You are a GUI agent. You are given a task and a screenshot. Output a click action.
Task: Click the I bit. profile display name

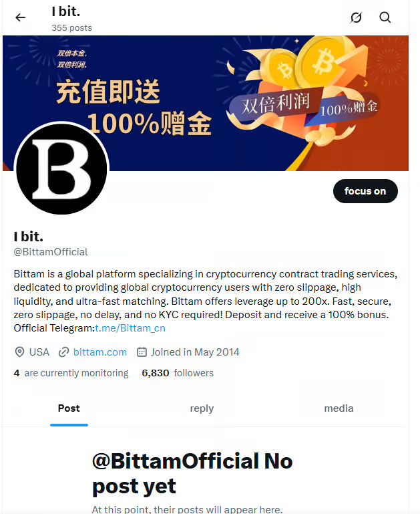pos(29,237)
